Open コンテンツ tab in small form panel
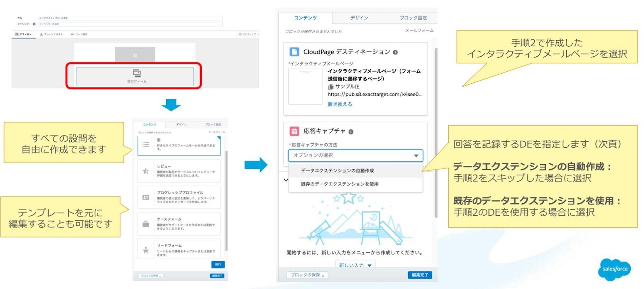Screen dimensions: 644x289 149,124
